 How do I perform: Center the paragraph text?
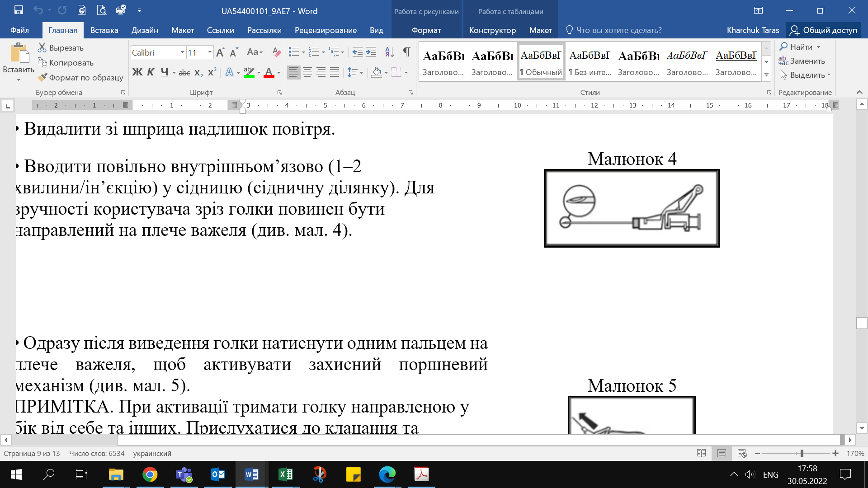pos(307,72)
